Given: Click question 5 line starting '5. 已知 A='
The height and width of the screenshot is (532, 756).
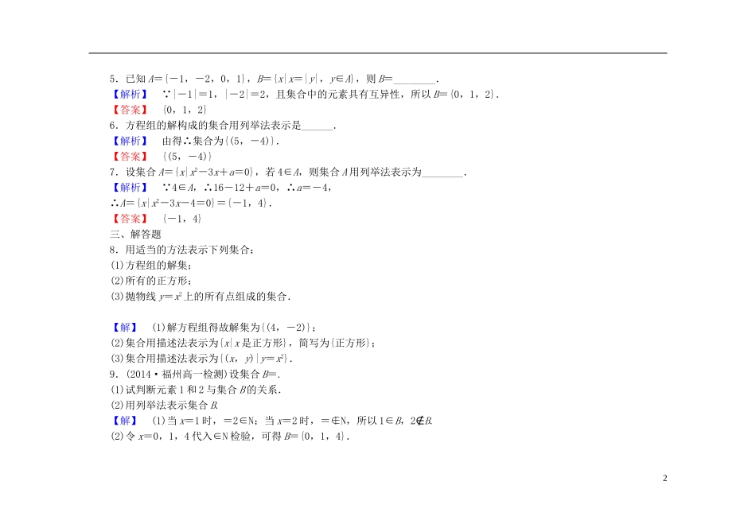Looking at the screenshot, I should 274,79.
